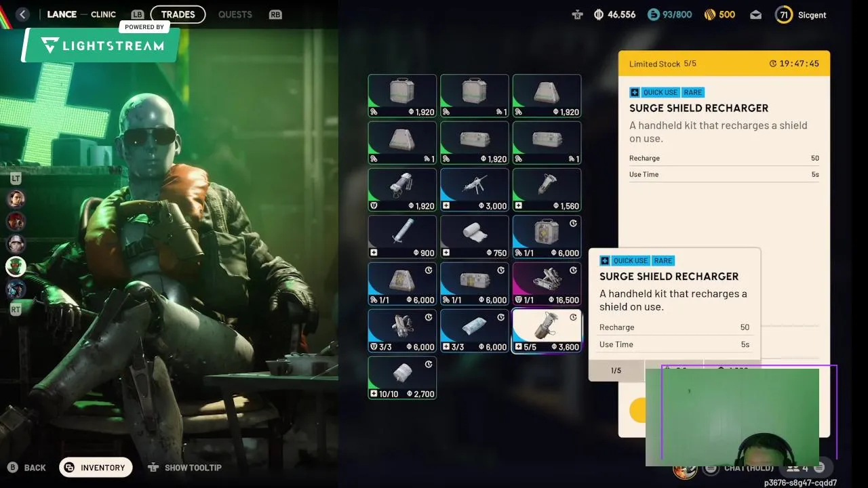Select the long crate priced 1,920

click(475, 143)
